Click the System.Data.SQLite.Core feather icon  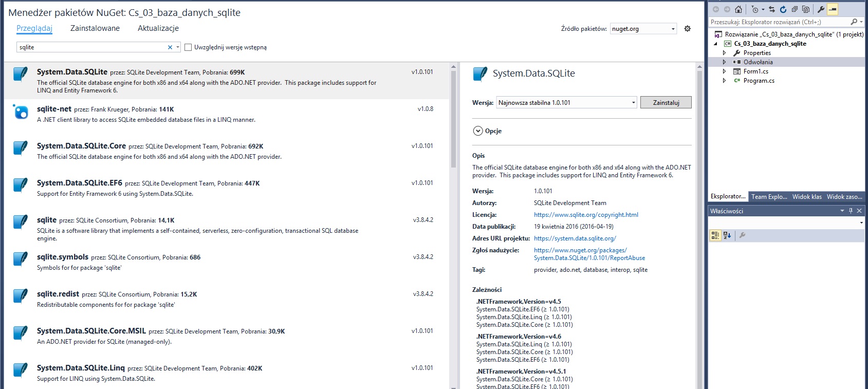20,148
